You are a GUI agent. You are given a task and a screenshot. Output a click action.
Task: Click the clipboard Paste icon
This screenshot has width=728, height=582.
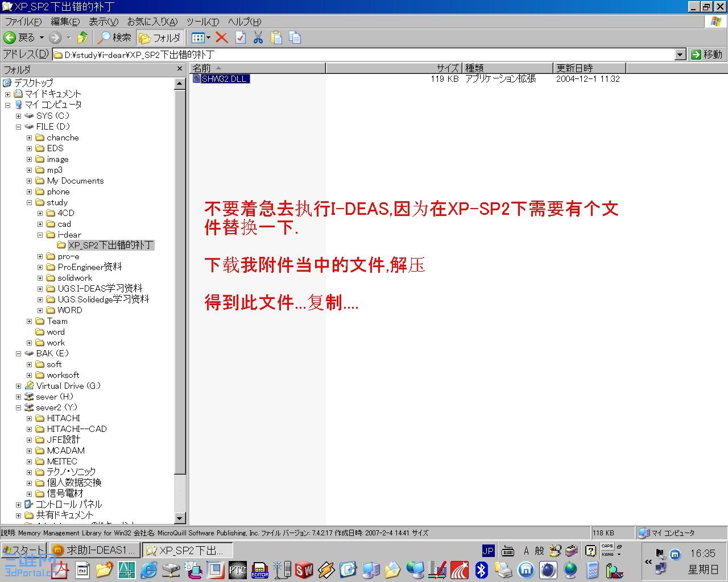276,38
